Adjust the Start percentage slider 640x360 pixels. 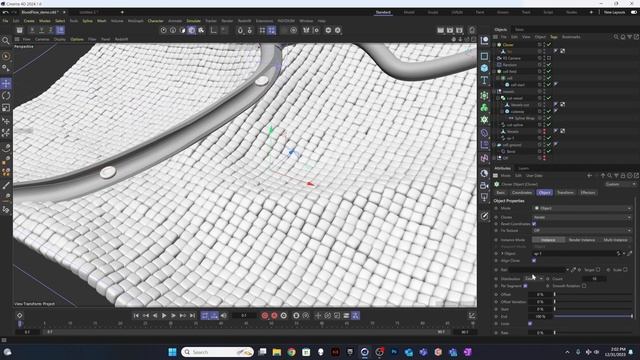(x=593, y=309)
